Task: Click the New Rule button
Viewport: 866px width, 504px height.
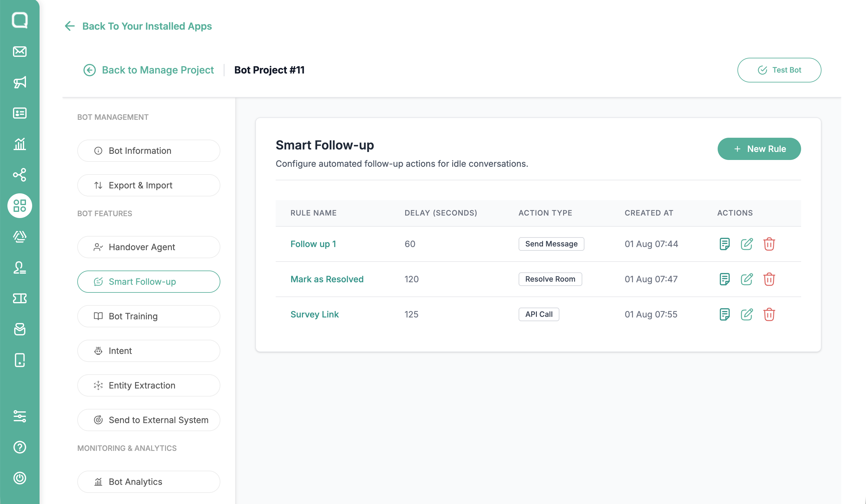Action: pyautogui.click(x=759, y=149)
